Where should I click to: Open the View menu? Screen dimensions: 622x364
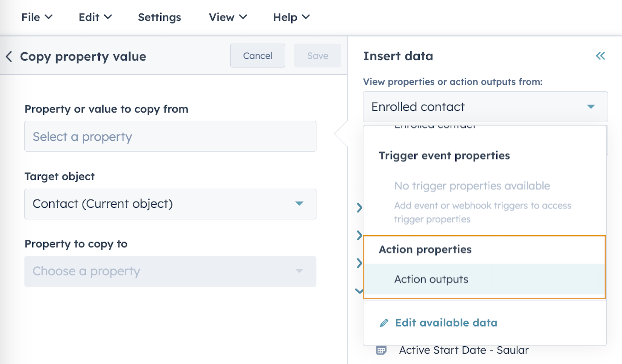(227, 17)
